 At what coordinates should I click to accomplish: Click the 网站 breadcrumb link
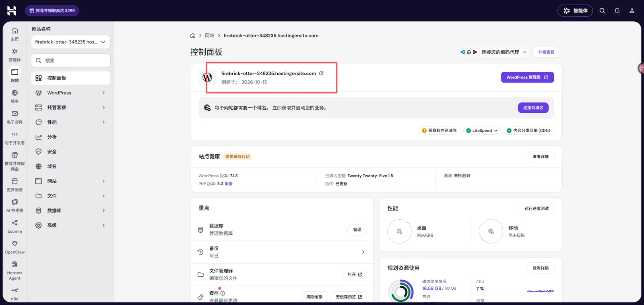[x=209, y=35]
